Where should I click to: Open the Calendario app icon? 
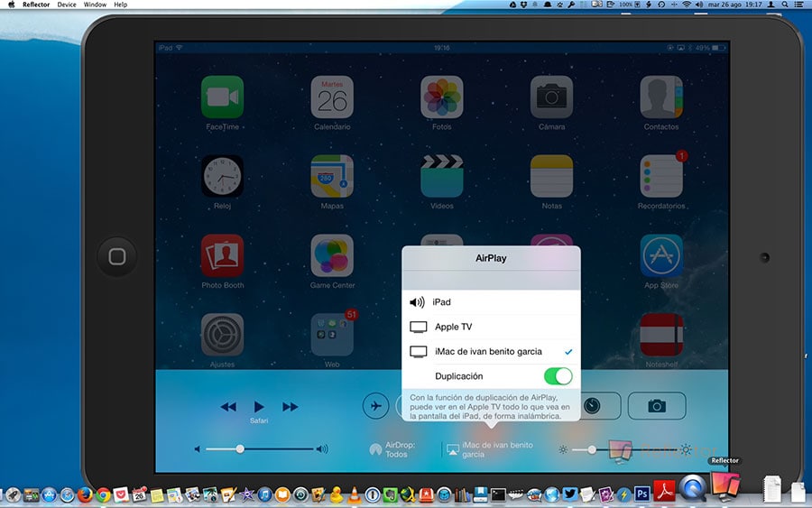pyautogui.click(x=332, y=97)
